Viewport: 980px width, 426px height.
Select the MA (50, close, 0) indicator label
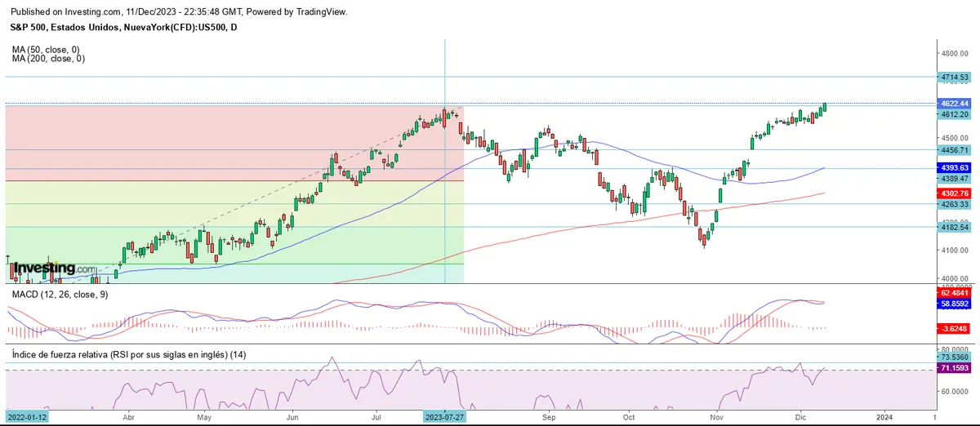pyautogui.click(x=48, y=50)
